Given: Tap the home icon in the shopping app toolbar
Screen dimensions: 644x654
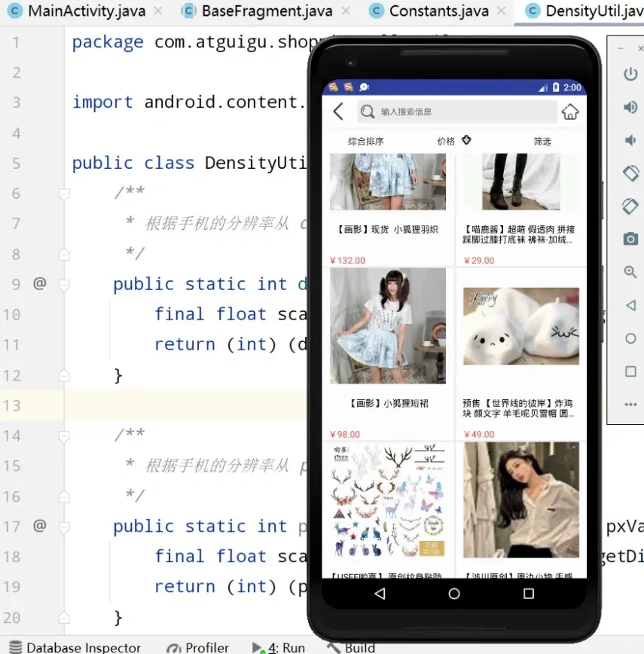Looking at the screenshot, I should point(570,111).
